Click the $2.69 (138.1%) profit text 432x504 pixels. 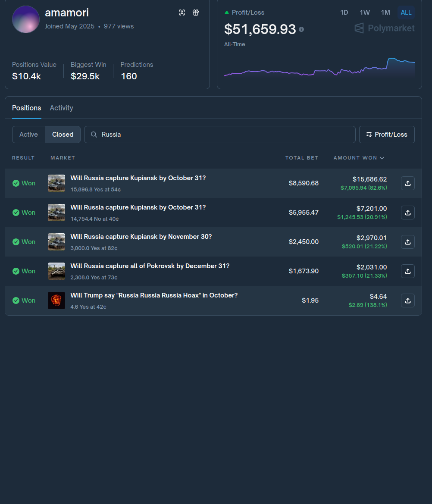[368, 305]
